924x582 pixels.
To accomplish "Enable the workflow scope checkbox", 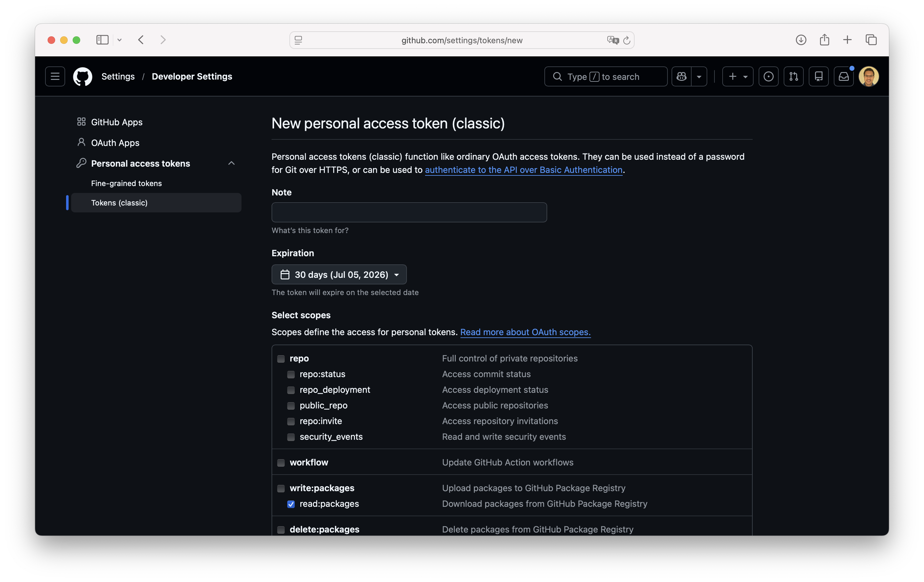I will pos(281,463).
